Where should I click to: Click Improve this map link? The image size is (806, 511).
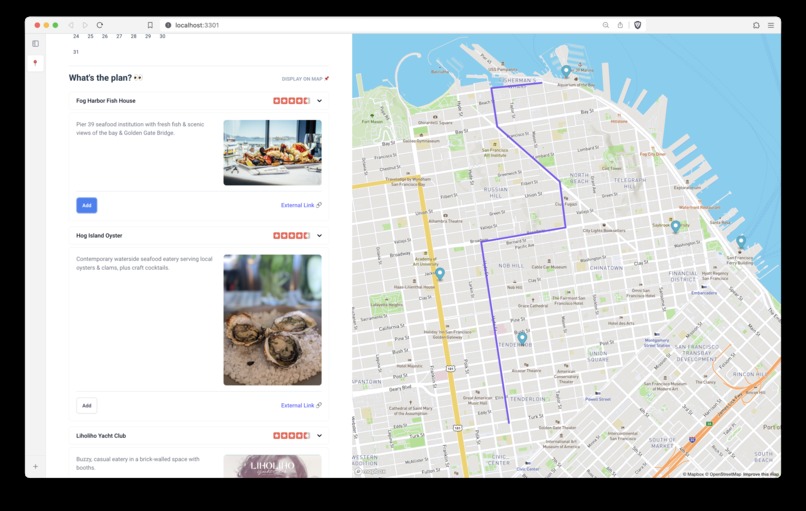click(761, 474)
